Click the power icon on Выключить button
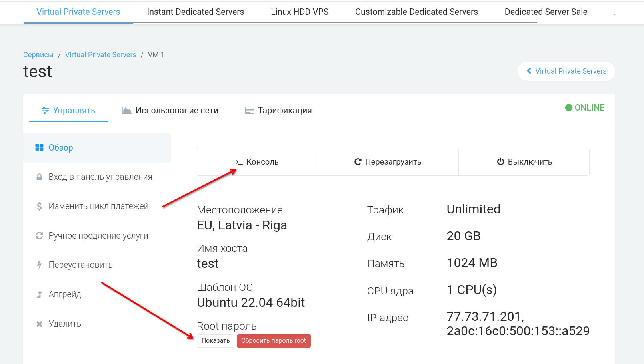This screenshot has width=644, height=364. tap(500, 161)
